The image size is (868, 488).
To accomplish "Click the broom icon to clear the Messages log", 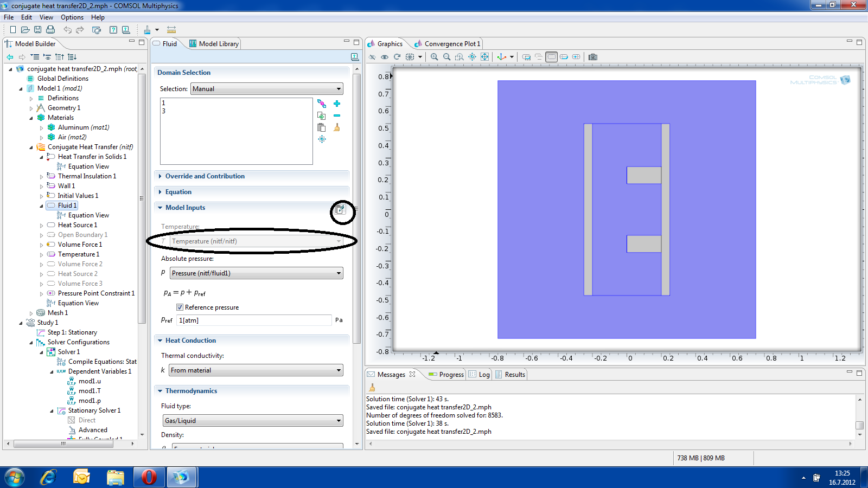I will 372,388.
